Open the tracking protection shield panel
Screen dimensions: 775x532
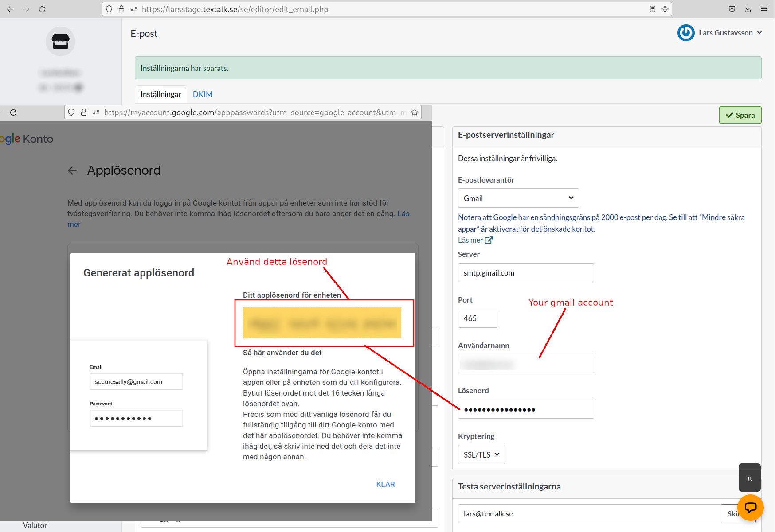tap(109, 9)
